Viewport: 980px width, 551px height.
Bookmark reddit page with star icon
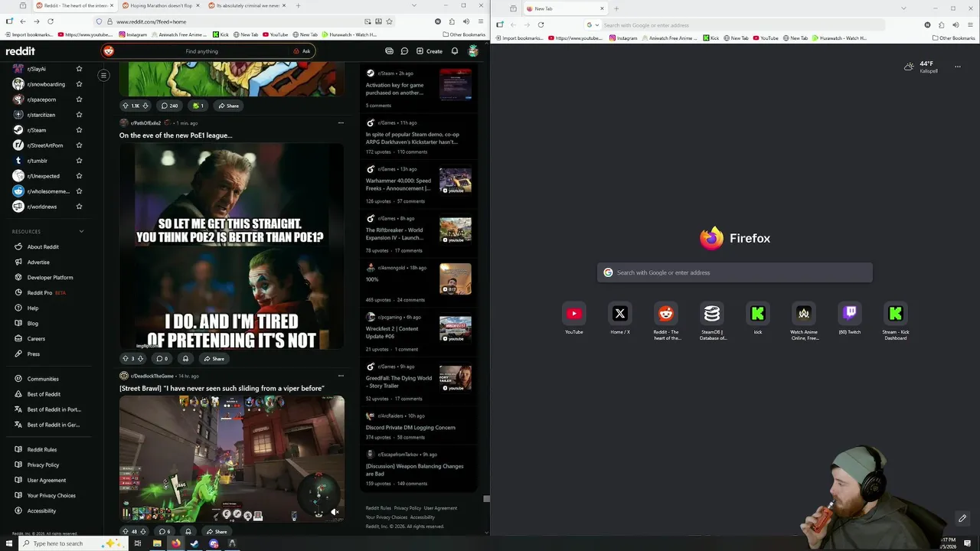coord(389,21)
